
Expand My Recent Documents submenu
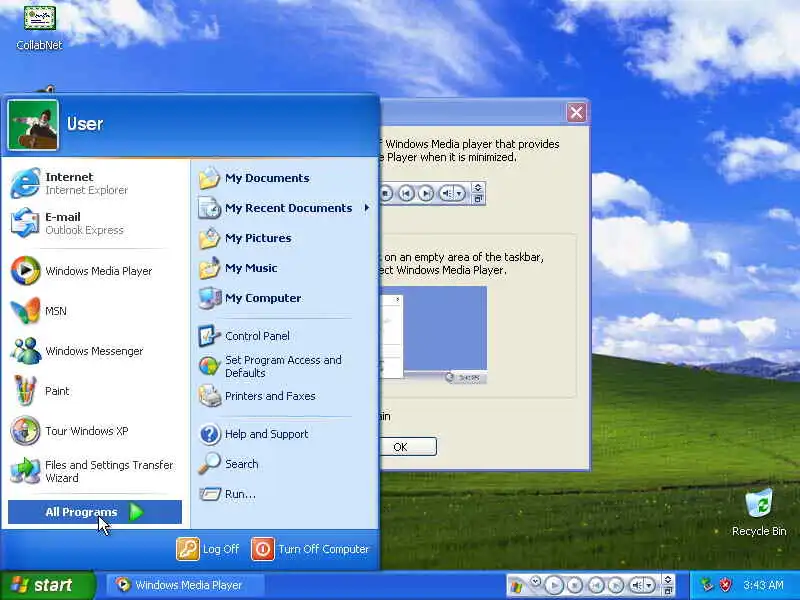(x=286, y=208)
